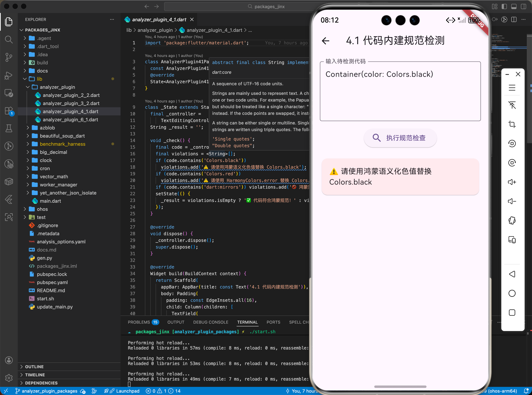Open the Extensions view with update badge

(9, 111)
